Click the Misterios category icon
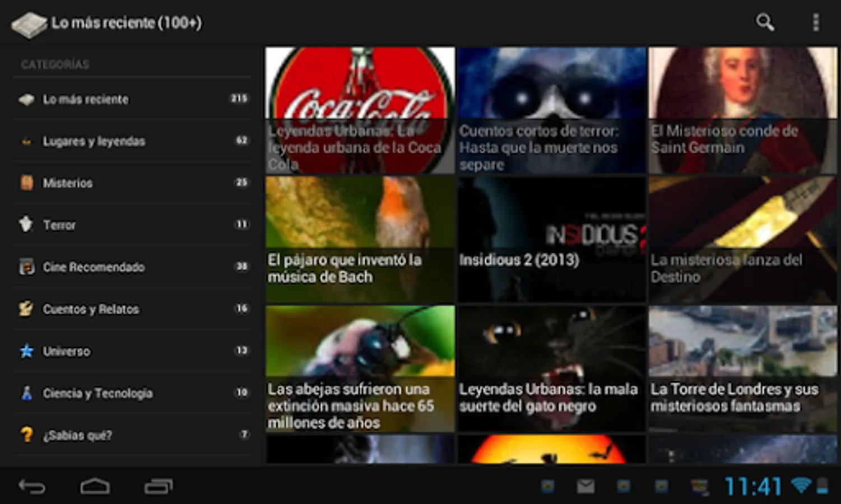This screenshot has height=504, width=841. tap(26, 183)
